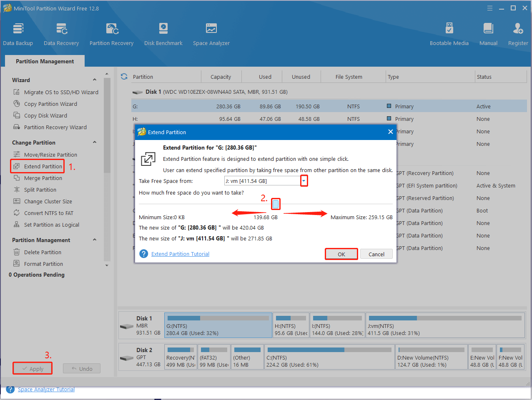Sort by Capacity column header
This screenshot has height=400, width=532.
coord(221,77)
